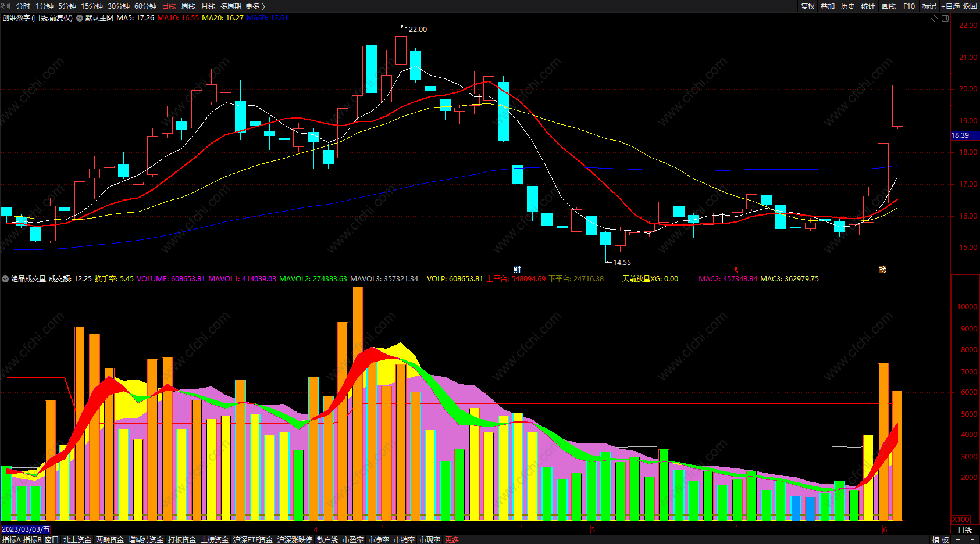
Task: Add stock via +自选 button
Action: pos(950,6)
